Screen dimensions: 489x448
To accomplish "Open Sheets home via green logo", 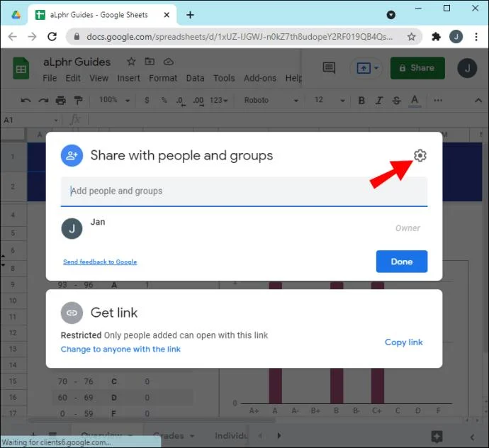I will (21, 68).
